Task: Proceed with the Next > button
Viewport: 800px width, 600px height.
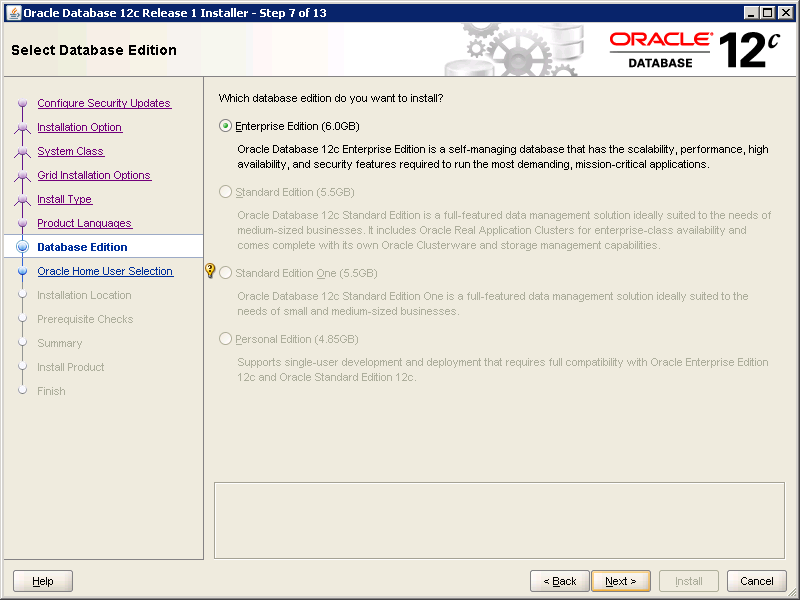Action: [621, 581]
